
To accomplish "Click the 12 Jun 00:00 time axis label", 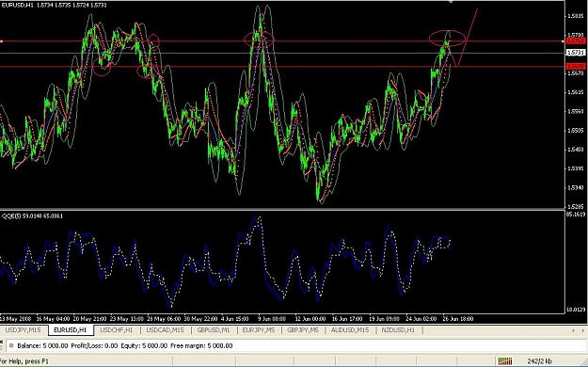I will (310, 319).
